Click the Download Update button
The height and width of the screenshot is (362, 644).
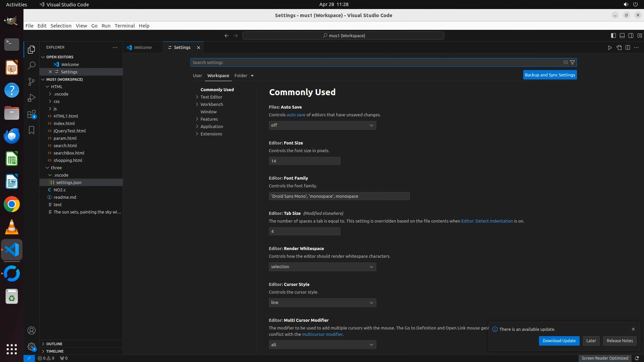(559, 341)
